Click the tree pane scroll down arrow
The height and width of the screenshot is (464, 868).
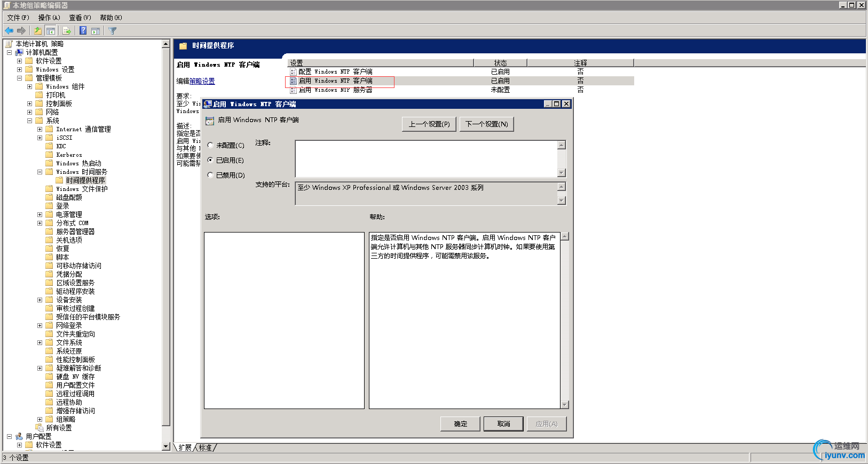pos(166,446)
